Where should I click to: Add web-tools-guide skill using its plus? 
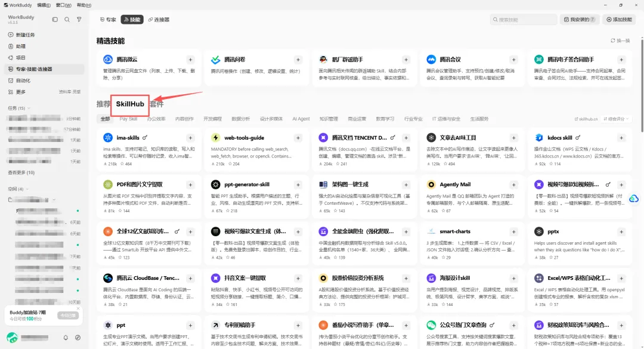pyautogui.click(x=298, y=138)
